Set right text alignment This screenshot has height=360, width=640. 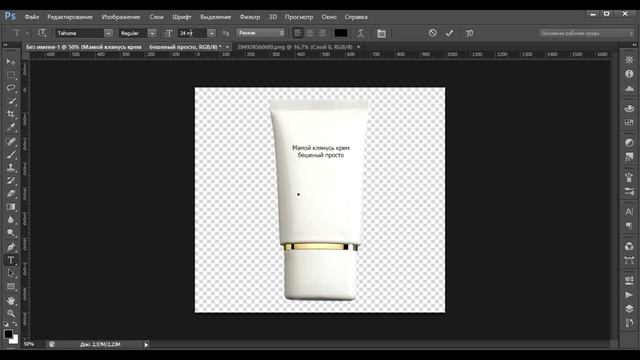click(322, 33)
